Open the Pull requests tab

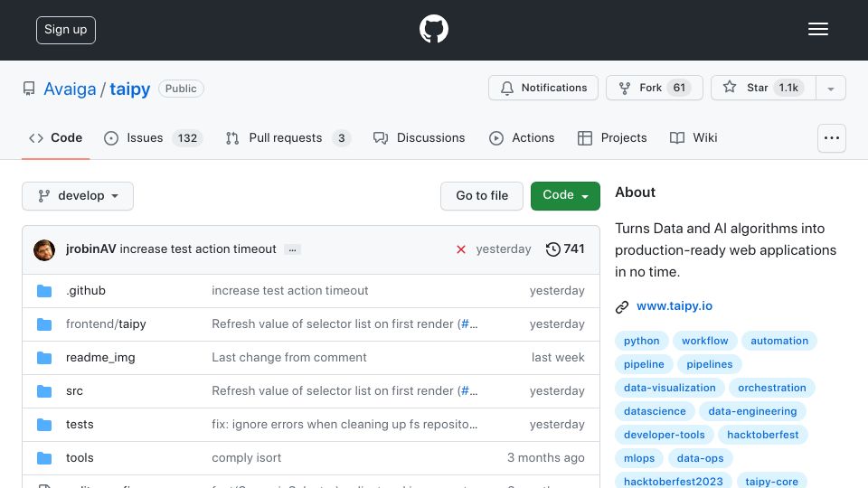(x=288, y=137)
